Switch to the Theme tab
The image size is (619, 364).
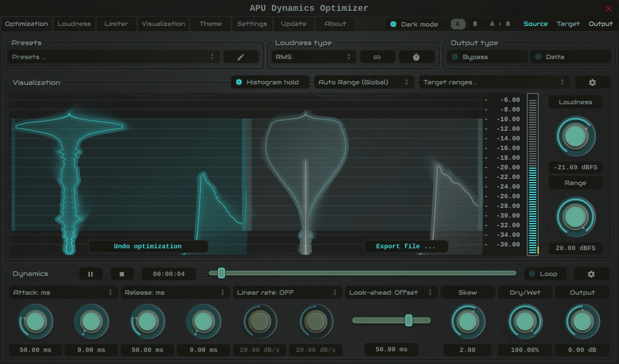click(211, 24)
